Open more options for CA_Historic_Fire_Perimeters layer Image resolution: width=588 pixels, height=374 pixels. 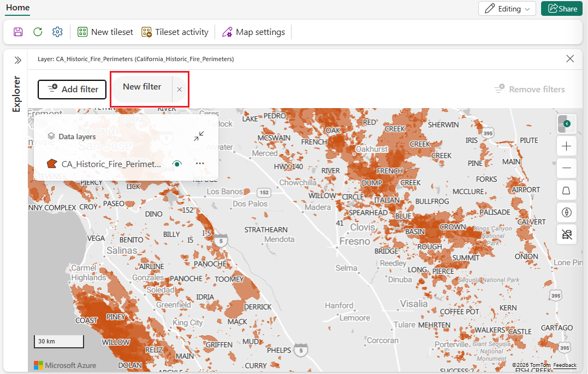coord(200,164)
